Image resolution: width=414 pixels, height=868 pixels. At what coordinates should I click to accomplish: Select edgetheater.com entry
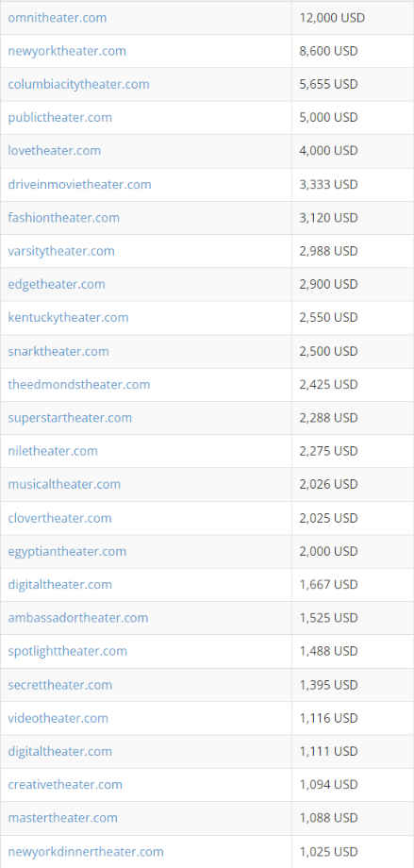tap(57, 284)
